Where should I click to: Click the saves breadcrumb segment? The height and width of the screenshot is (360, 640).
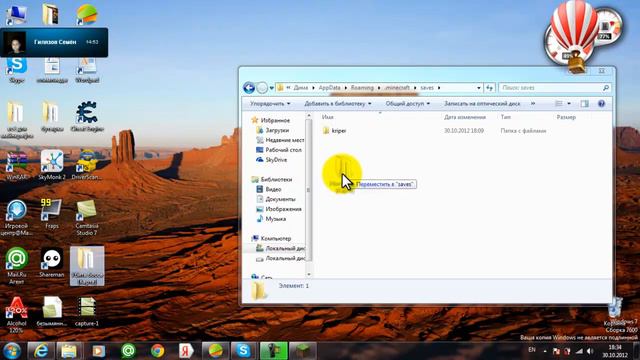click(x=427, y=88)
